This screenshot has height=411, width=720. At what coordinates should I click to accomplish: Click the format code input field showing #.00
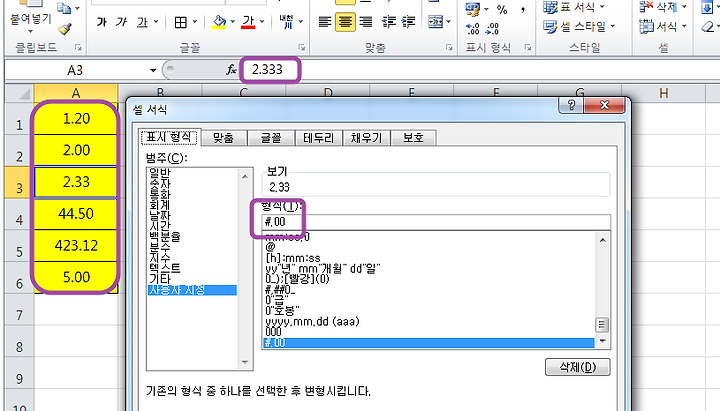pyautogui.click(x=436, y=222)
